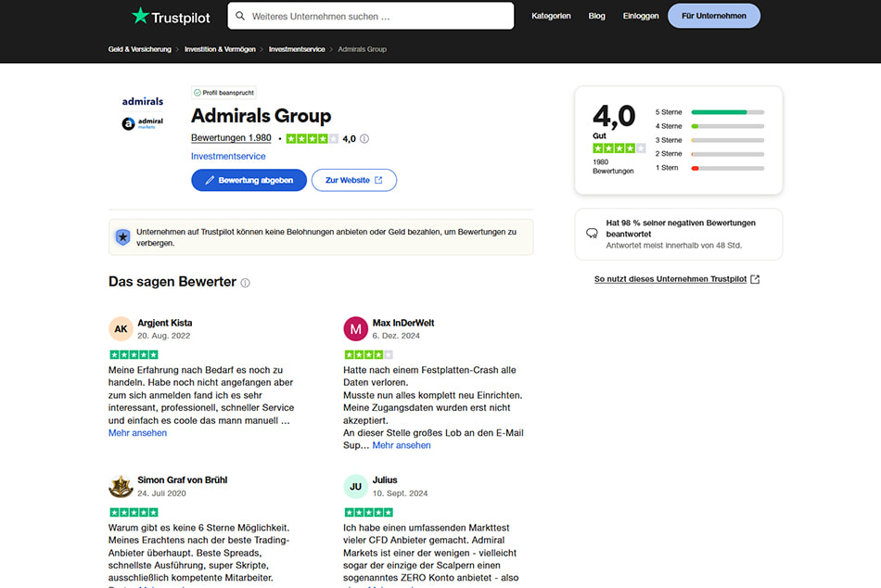
Task: Expand Argjent Kista's review with Mehr ansehen
Action: 137,433
